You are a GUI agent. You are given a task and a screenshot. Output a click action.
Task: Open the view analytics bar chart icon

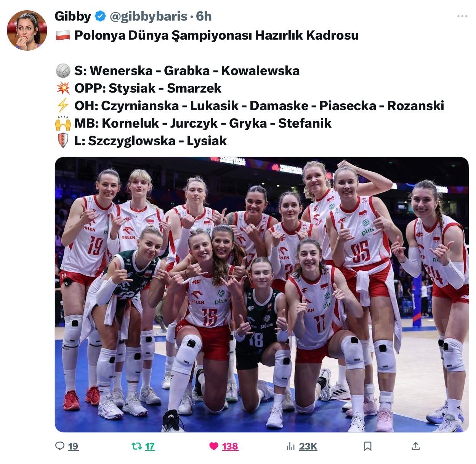[291, 446]
